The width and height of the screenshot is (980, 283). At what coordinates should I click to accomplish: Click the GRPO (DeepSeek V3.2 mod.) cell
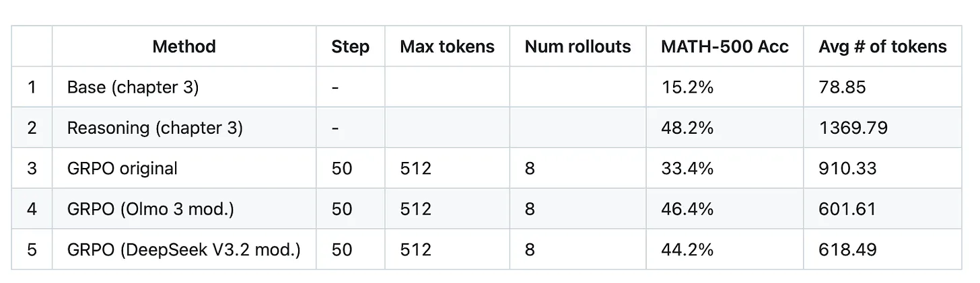pos(183,249)
